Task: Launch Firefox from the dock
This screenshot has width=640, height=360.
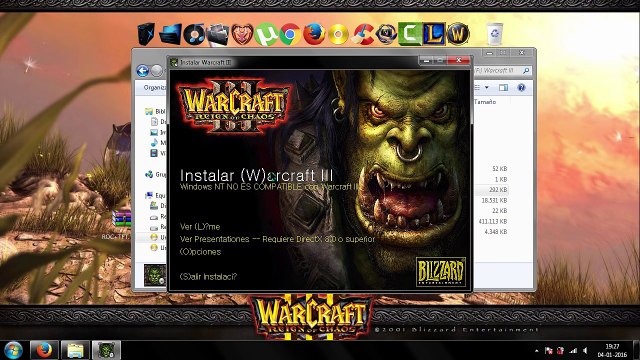Action: pos(314,34)
